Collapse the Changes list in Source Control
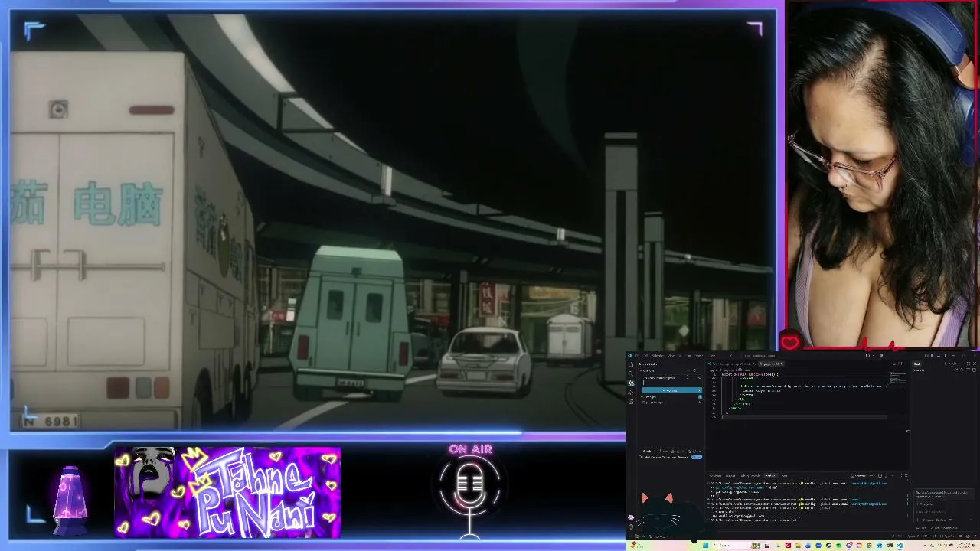Viewport: 980px width, 551px height. 649,397
